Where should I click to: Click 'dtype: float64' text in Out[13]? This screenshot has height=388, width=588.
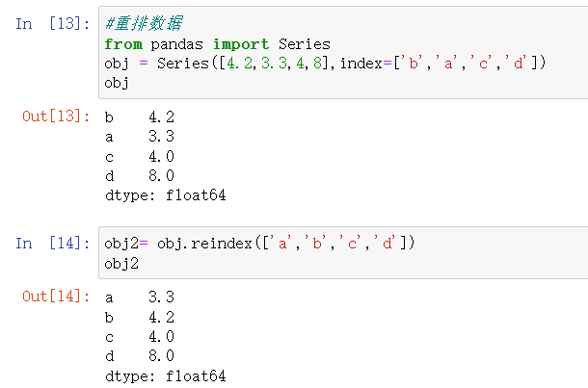pos(165,194)
